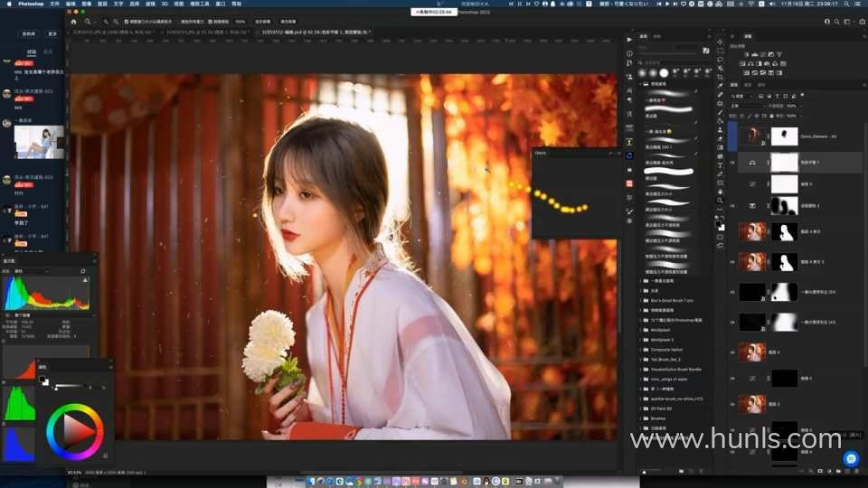
Task: Add a Color Balance adjustment
Action: [751, 63]
